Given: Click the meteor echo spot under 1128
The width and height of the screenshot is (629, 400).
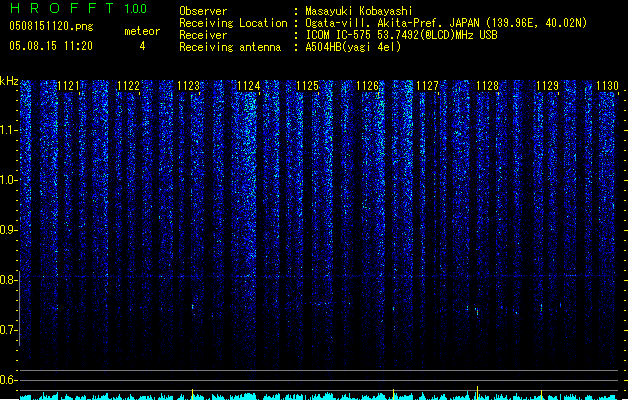Looking at the screenshot, I should click(x=477, y=311).
